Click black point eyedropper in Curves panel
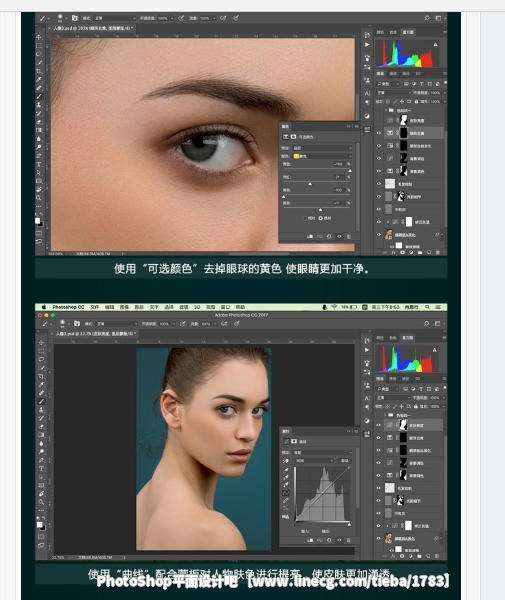This screenshot has width=505, height=600. tap(286, 470)
